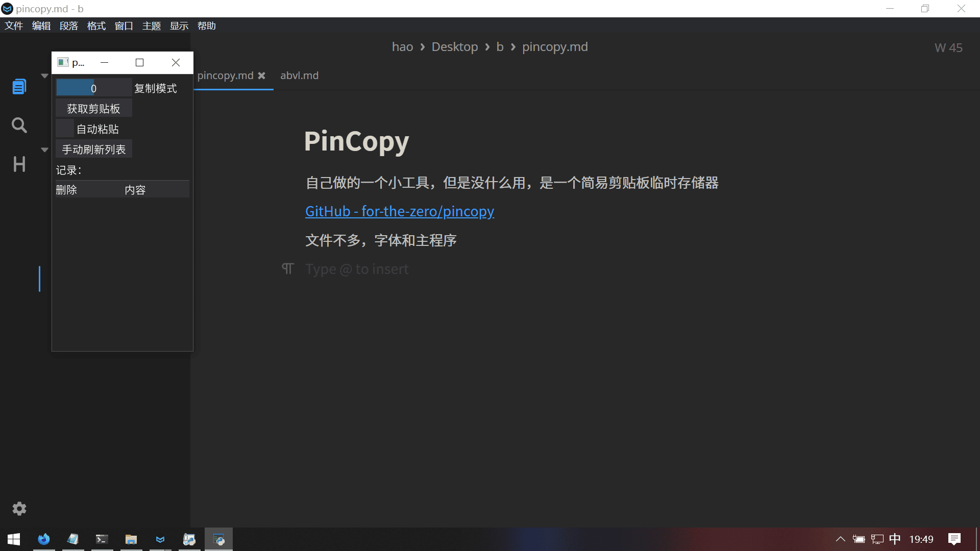This screenshot has width=980, height=551.
Task: Open the files sidebar icon
Action: (x=19, y=87)
